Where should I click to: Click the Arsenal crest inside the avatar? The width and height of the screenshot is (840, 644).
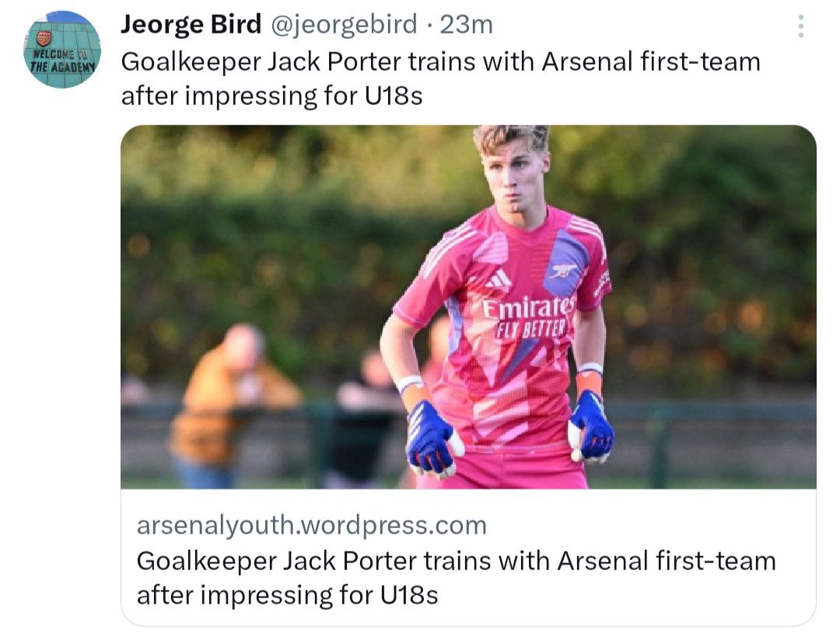point(44,37)
